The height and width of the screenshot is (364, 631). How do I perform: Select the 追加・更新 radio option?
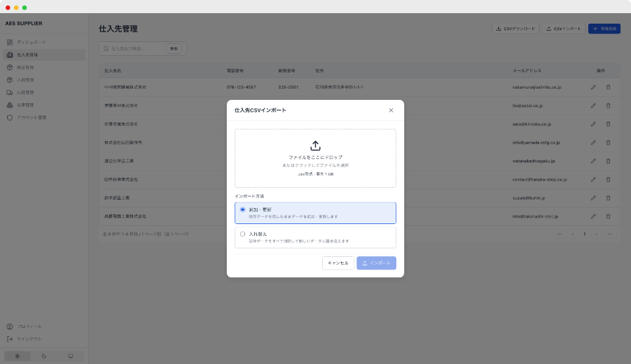(x=243, y=210)
